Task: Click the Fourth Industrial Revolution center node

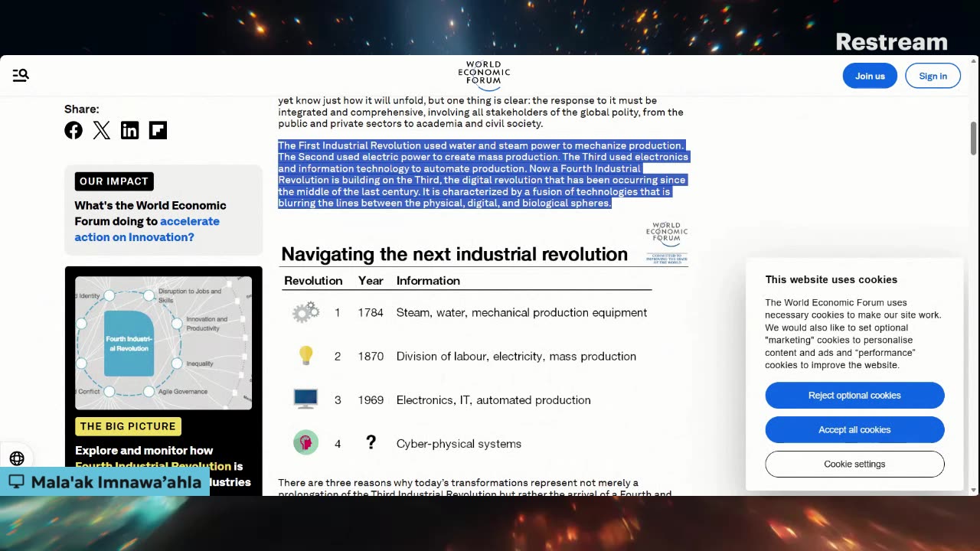Action: click(x=129, y=344)
